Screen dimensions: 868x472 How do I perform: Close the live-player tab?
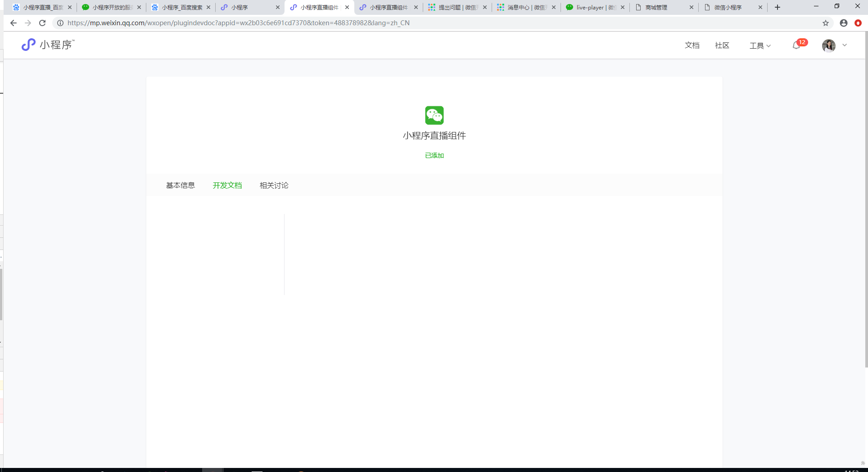point(623,7)
